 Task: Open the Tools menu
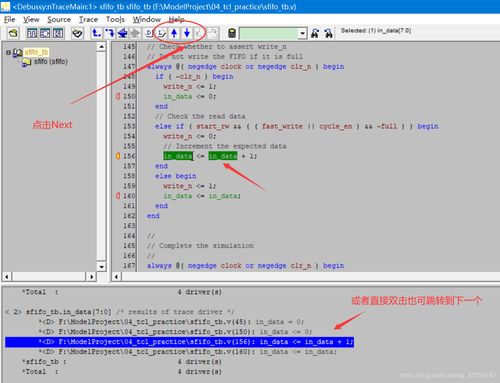tap(115, 20)
